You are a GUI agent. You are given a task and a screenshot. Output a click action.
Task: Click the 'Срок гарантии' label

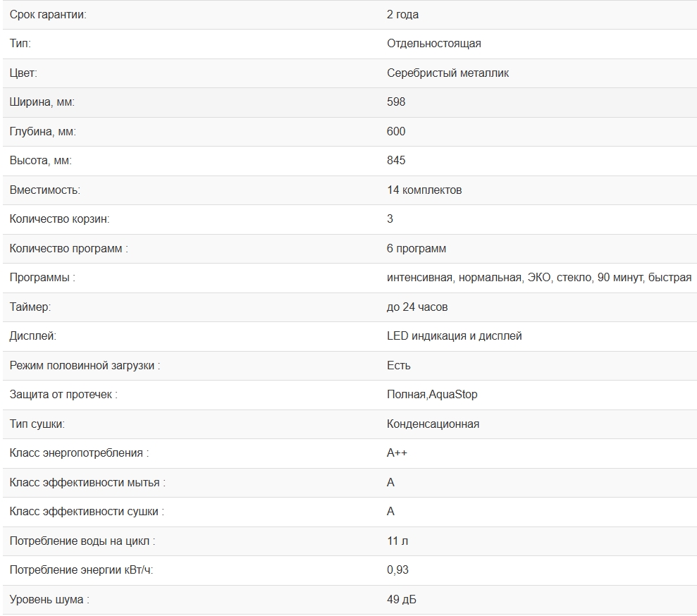pyautogui.click(x=48, y=14)
